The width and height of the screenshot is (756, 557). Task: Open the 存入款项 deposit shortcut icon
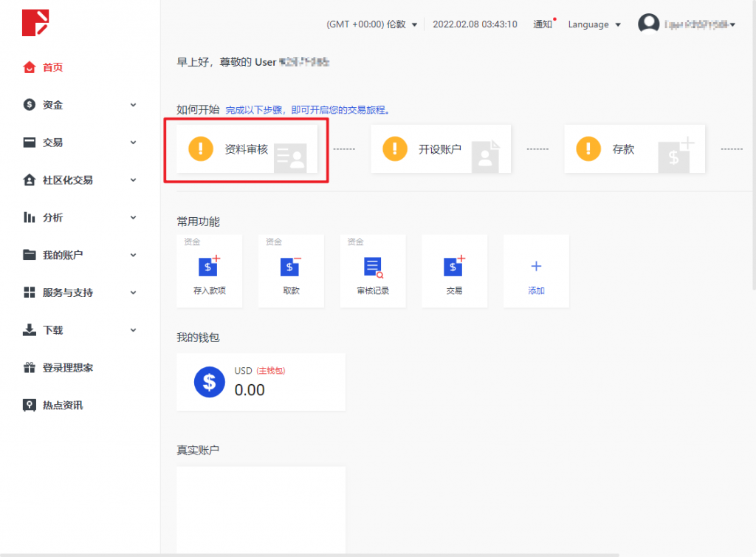tap(209, 267)
